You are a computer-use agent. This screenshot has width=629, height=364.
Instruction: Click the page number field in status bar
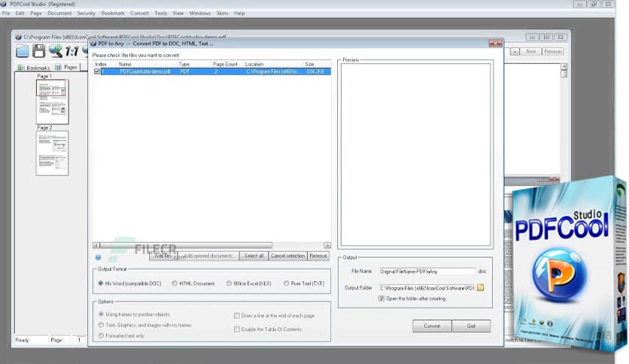pyautogui.click(x=81, y=340)
